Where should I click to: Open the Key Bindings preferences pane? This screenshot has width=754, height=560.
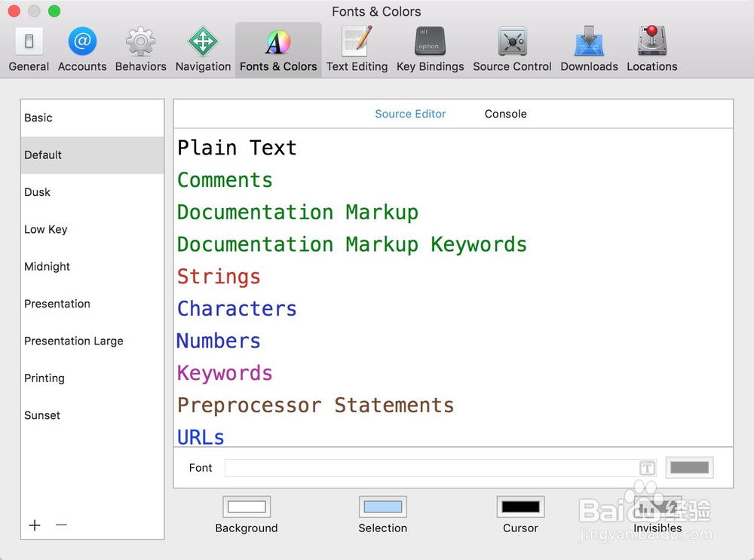coord(430,49)
